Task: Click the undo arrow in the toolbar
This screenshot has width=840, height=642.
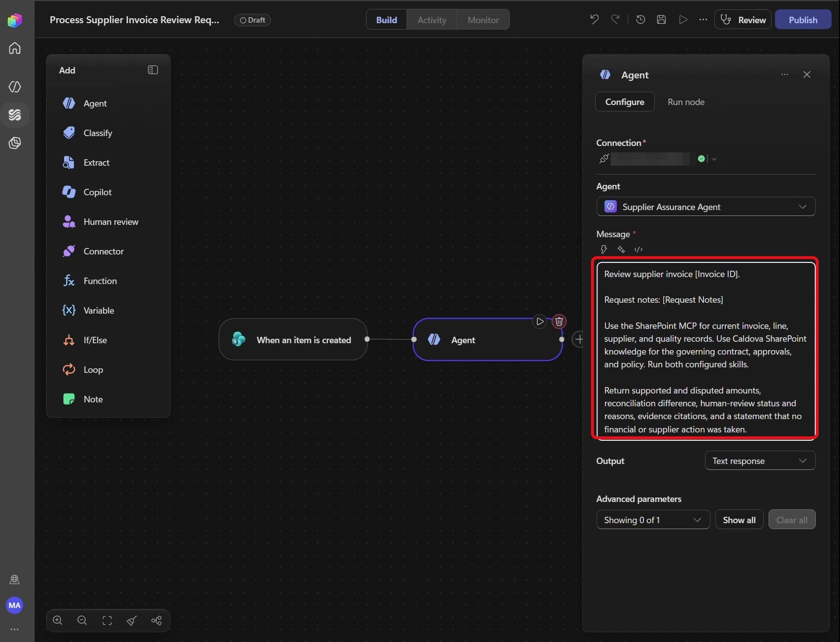Action: (x=595, y=20)
